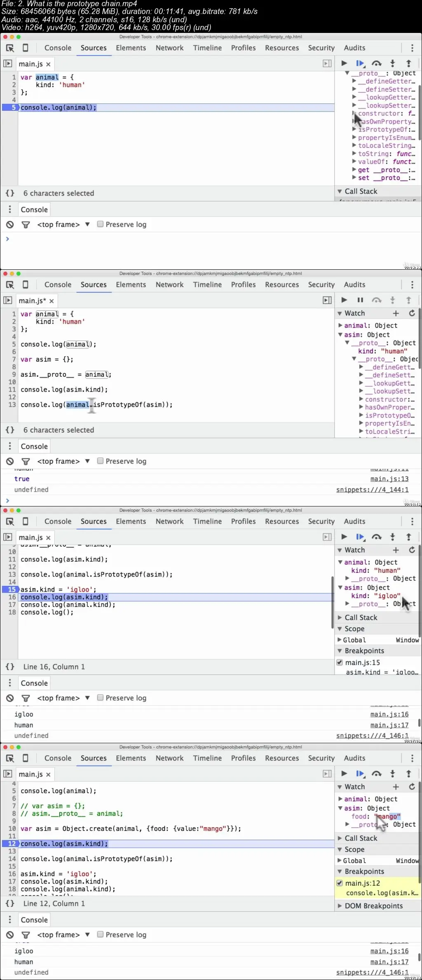The height and width of the screenshot is (980, 422).
Task: Click line 15 breakpoint marker in gutter
Action: 10,589
